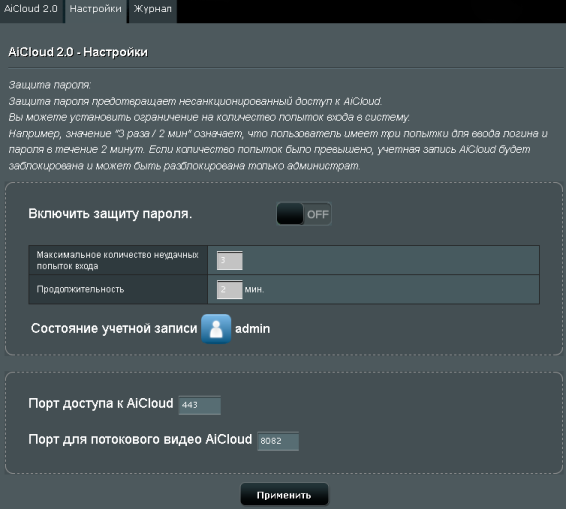The height and width of the screenshot is (509, 566).
Task: Click the Порт доступа к AiCloud label
Action: pyautogui.click(x=101, y=403)
